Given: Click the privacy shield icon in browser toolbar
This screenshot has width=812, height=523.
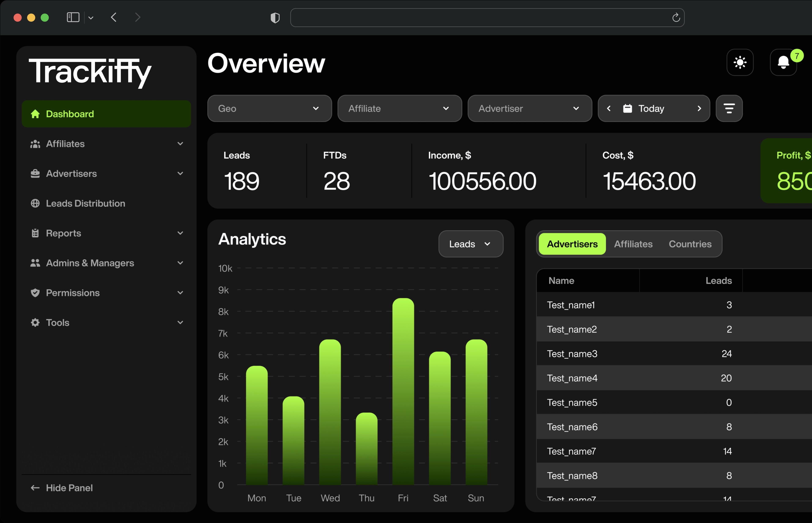Looking at the screenshot, I should tap(275, 18).
